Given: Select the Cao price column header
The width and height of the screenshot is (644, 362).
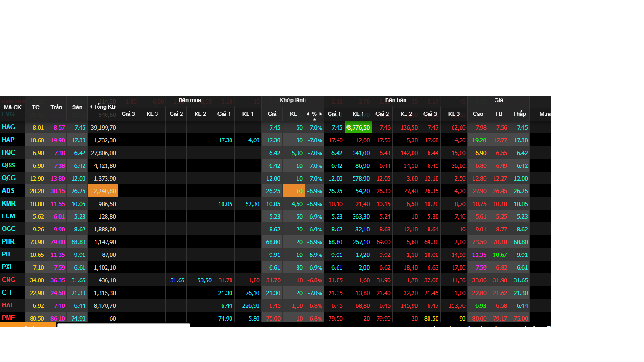Looking at the screenshot, I should 478,114.
